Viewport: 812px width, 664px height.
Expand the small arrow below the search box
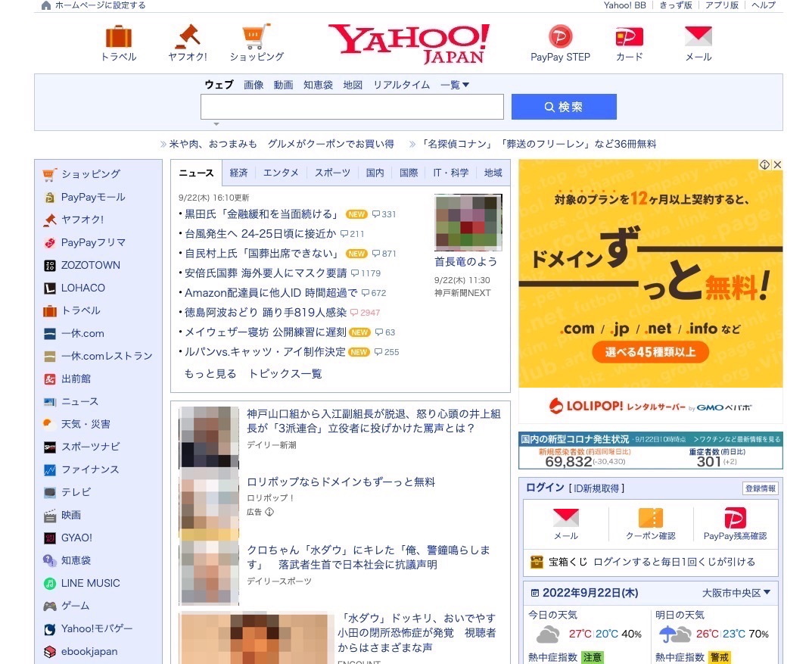pyautogui.click(x=216, y=124)
